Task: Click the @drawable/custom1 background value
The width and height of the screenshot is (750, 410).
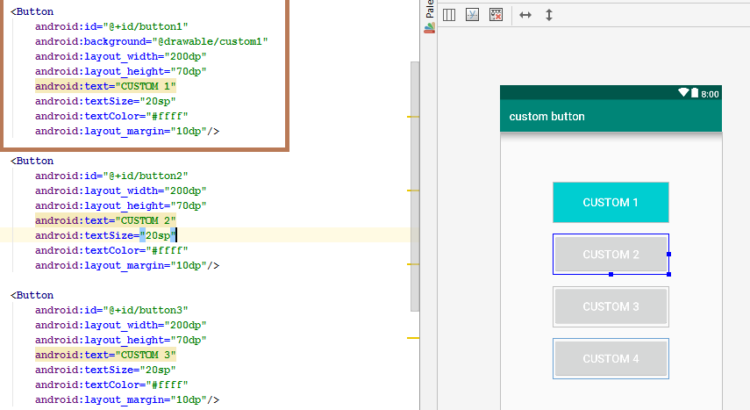Action: [211, 41]
